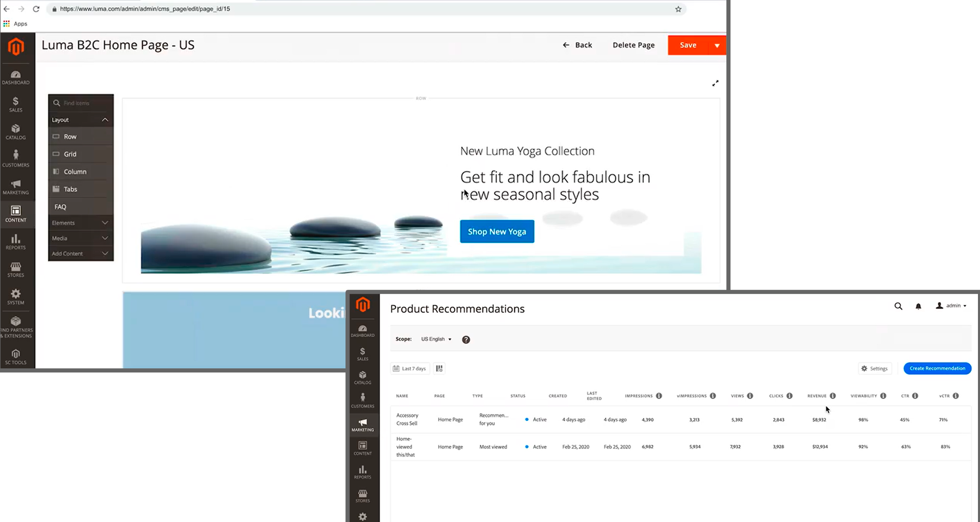Screen dimensions: 980x522
Task: Click Create Recommendation button
Action: (937, 368)
